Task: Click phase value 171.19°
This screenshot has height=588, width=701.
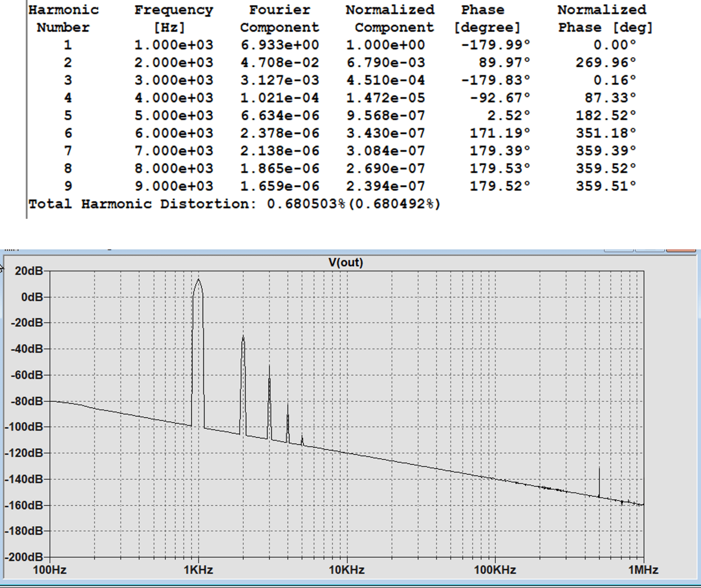Action: click(500, 133)
